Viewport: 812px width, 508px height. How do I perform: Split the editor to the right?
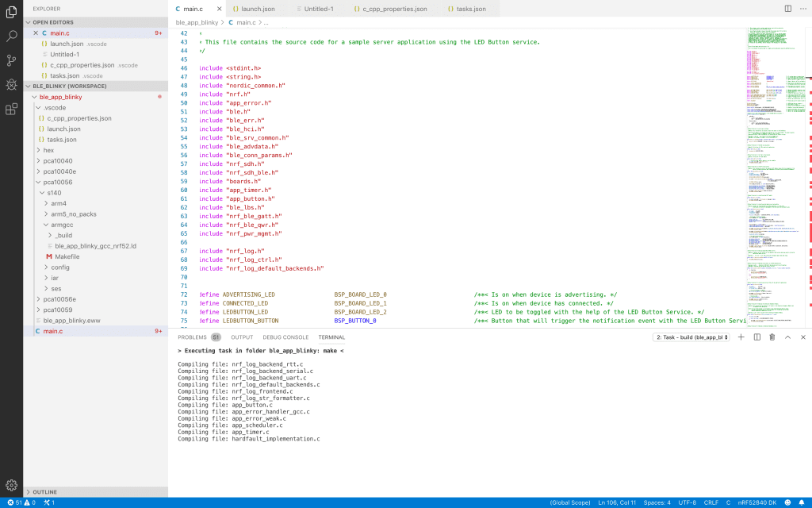click(787, 9)
